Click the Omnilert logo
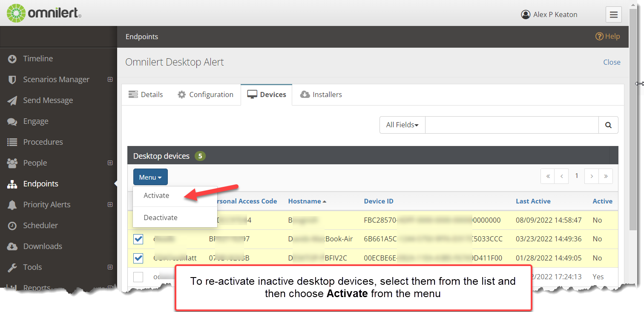 44,13
